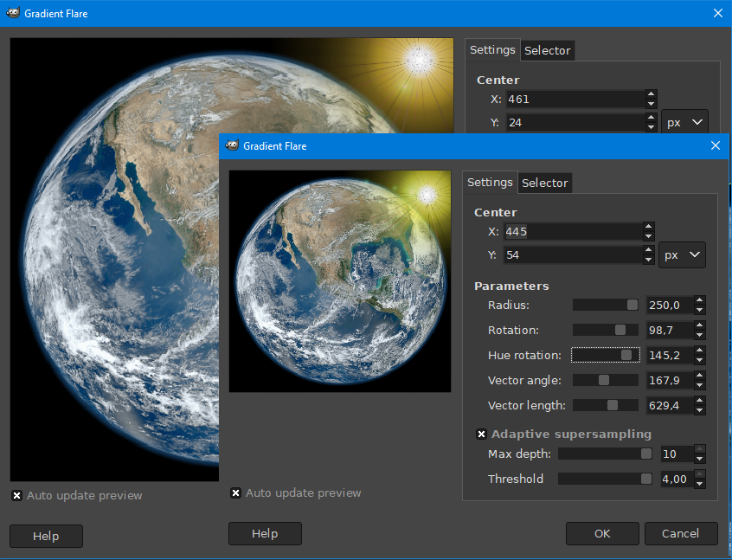Decrease Rotation with down arrow
Viewport: 732px width, 560px height.
[699, 335]
